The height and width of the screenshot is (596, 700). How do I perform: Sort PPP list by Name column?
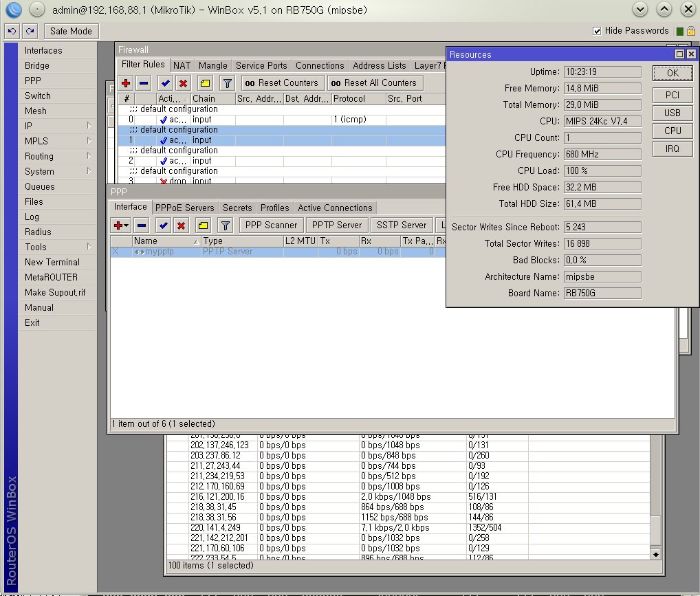coord(166,241)
